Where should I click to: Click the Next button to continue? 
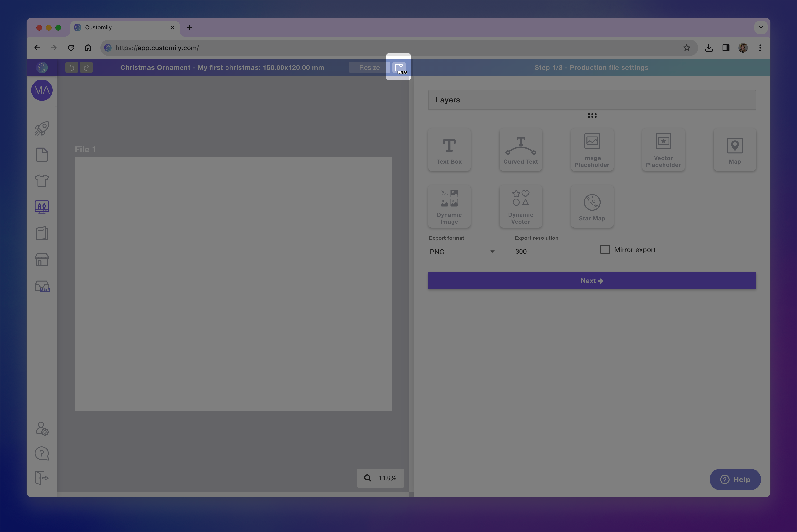point(592,281)
